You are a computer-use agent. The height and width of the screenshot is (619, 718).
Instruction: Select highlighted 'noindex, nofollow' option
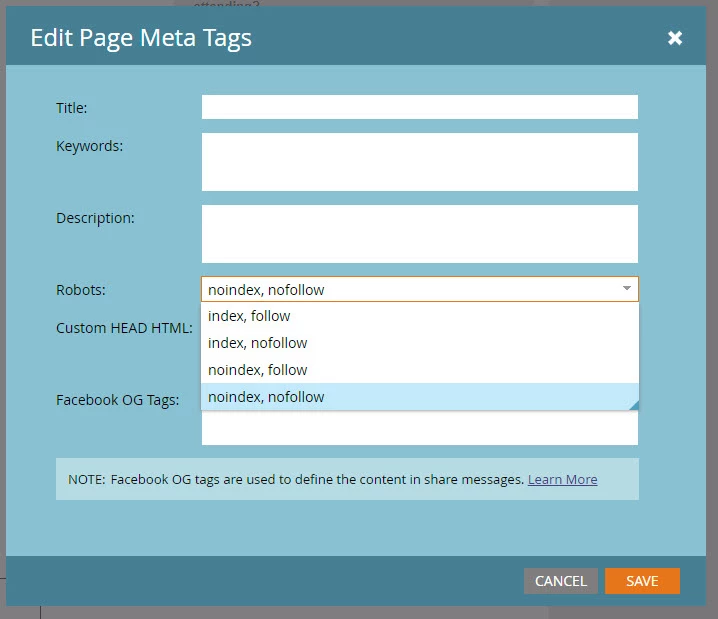point(419,397)
